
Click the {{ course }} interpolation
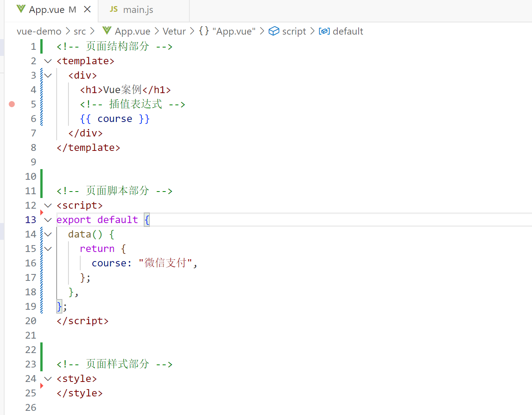[x=115, y=119]
